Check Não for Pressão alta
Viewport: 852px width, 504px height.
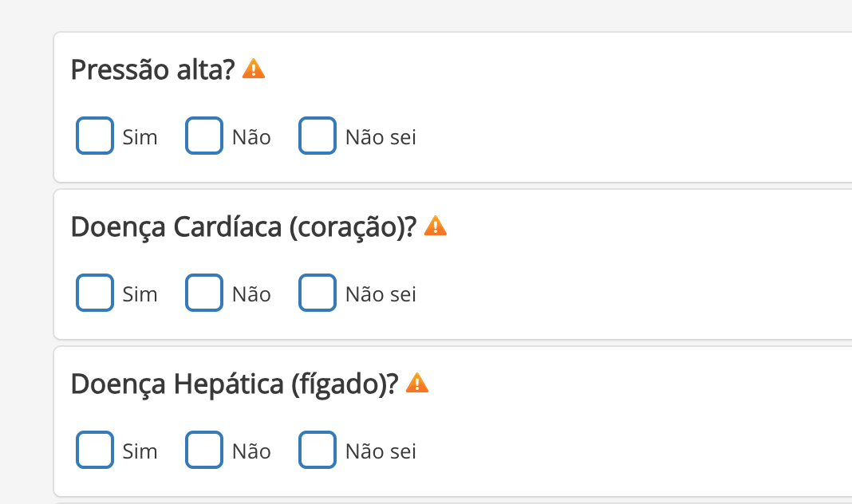(204, 136)
